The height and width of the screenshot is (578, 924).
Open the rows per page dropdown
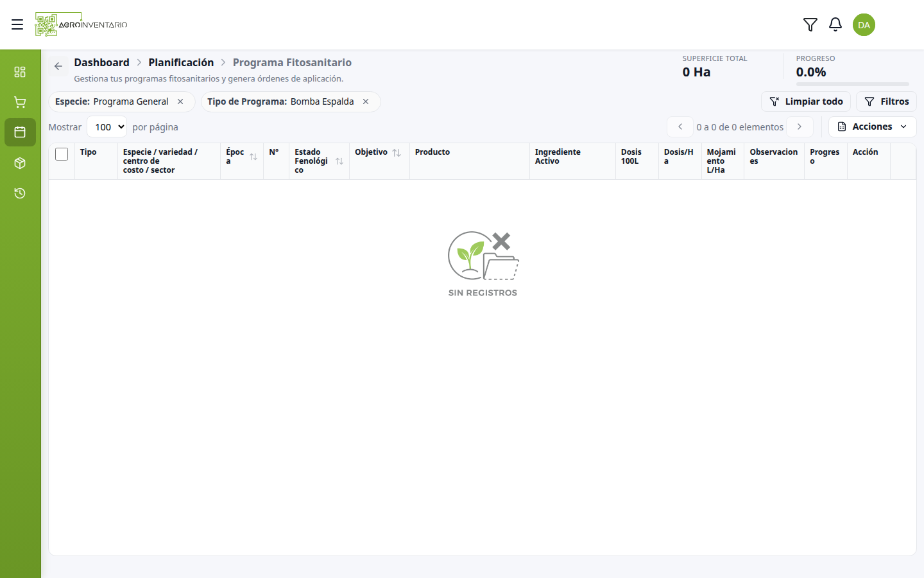pyautogui.click(x=107, y=127)
